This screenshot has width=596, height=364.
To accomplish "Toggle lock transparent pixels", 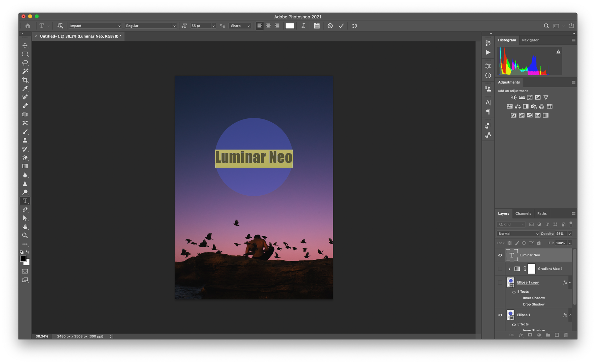I will (509, 243).
